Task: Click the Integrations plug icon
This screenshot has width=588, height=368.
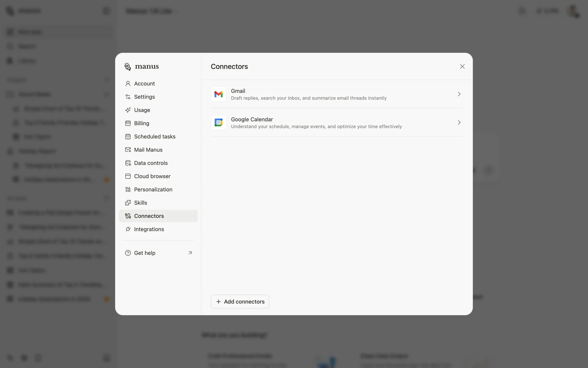Action: coord(128,229)
